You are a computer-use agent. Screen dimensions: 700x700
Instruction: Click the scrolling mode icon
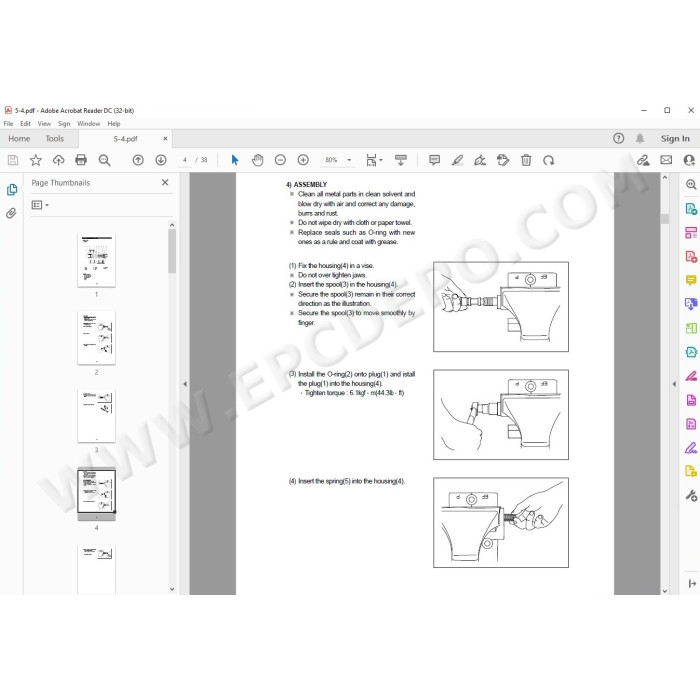[401, 160]
